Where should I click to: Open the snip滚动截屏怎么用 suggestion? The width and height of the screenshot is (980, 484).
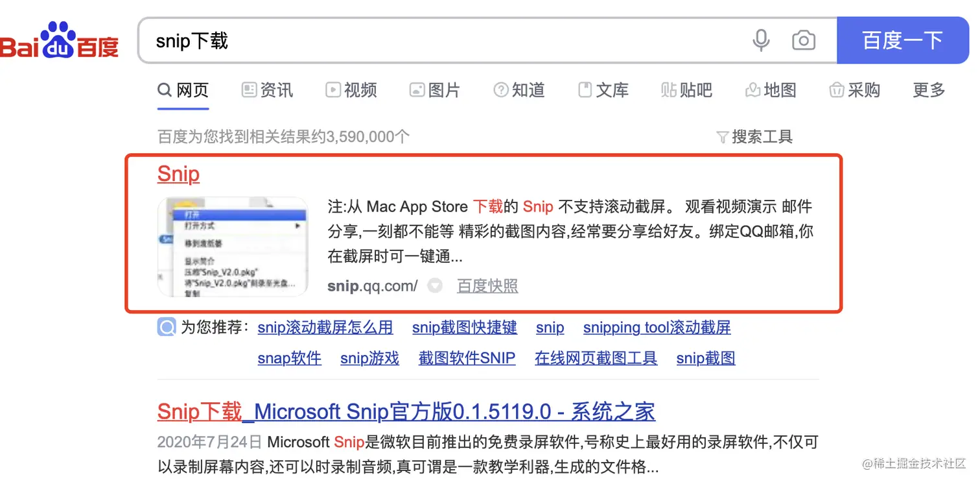[325, 328]
